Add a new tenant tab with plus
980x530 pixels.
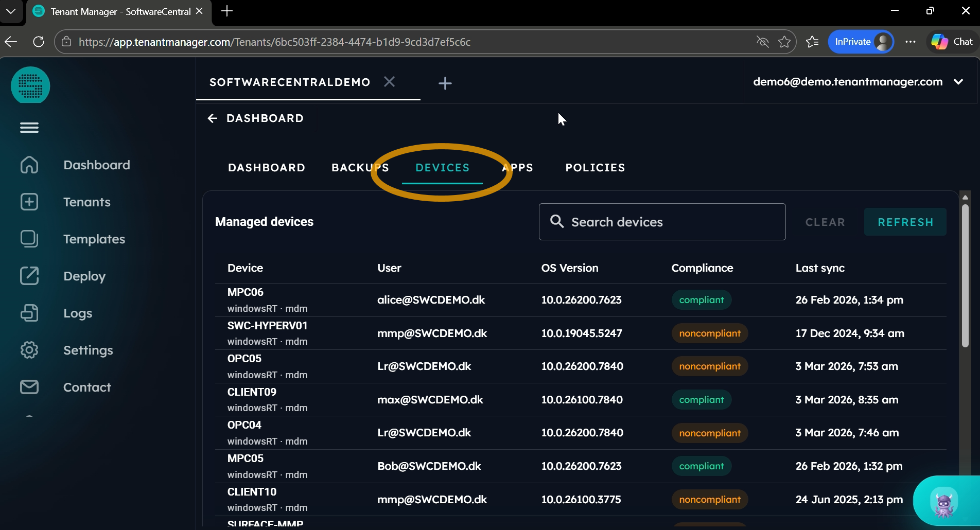coord(445,83)
